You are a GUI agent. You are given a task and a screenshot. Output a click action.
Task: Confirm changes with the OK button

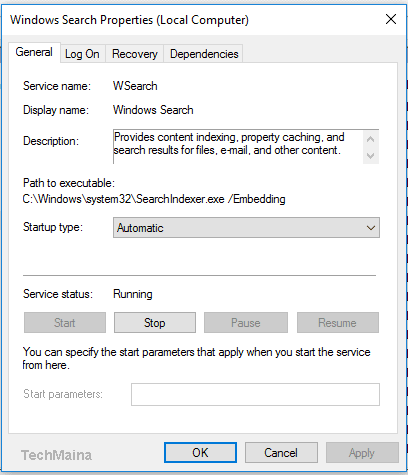(x=200, y=453)
